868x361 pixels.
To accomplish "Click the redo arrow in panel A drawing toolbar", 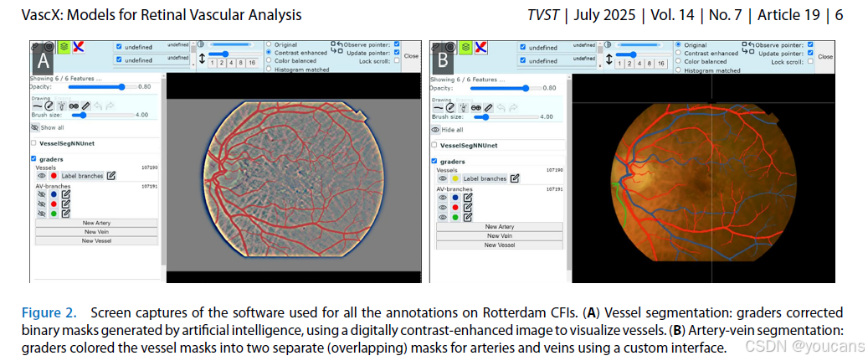I will [110, 106].
